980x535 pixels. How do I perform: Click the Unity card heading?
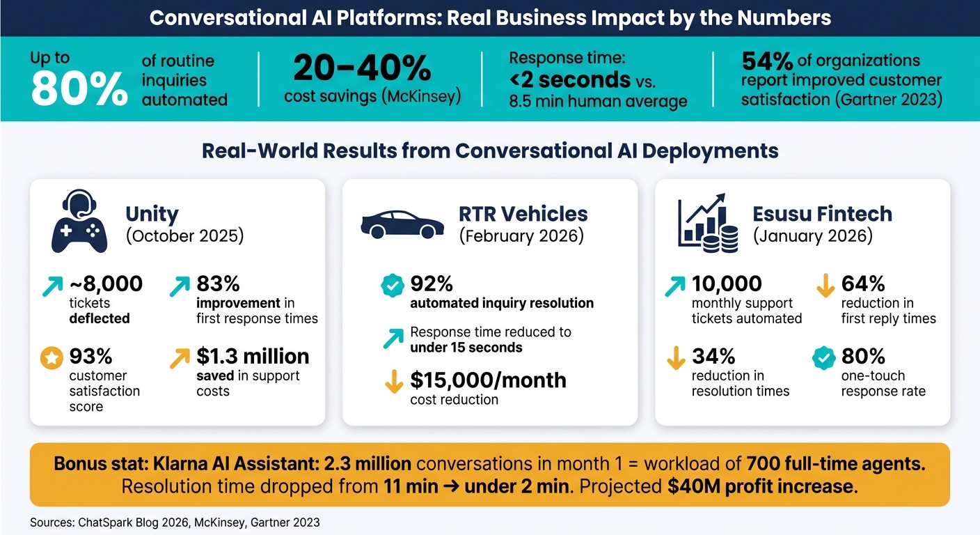coord(152,214)
